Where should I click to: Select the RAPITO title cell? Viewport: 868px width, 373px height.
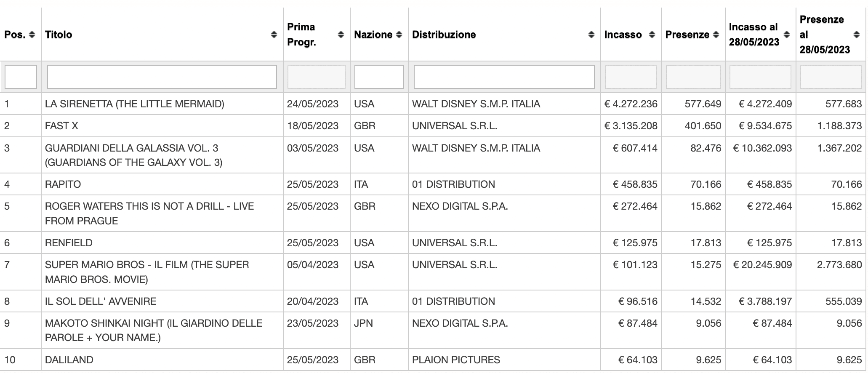(x=63, y=184)
